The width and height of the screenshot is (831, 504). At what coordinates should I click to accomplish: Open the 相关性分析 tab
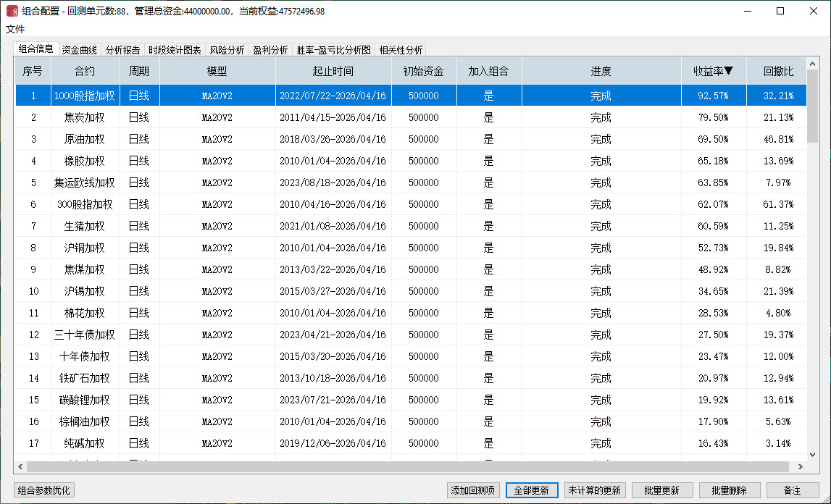coord(401,50)
